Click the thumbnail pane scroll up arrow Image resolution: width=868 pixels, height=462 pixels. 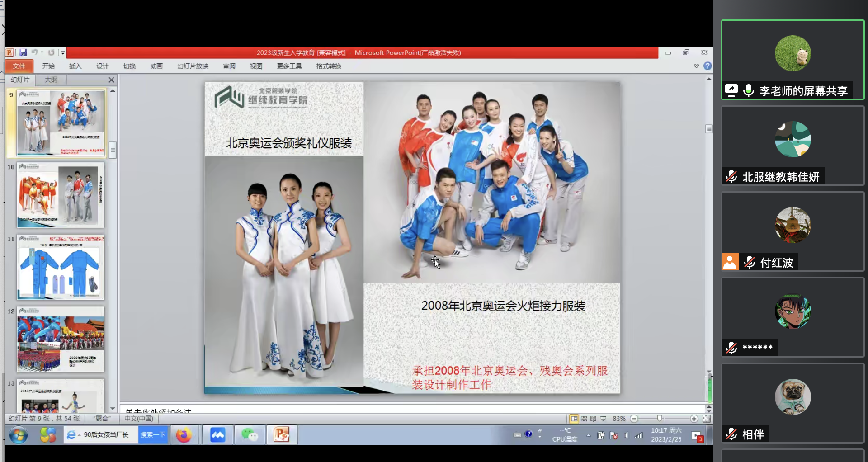pos(113,90)
